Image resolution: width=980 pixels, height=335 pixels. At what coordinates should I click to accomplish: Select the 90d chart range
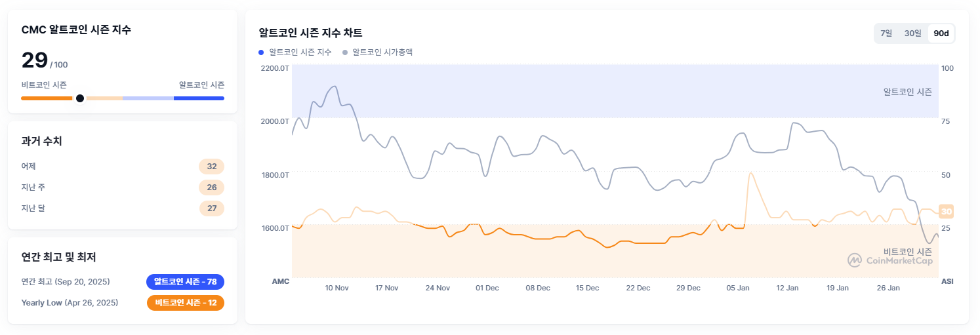pyautogui.click(x=941, y=33)
